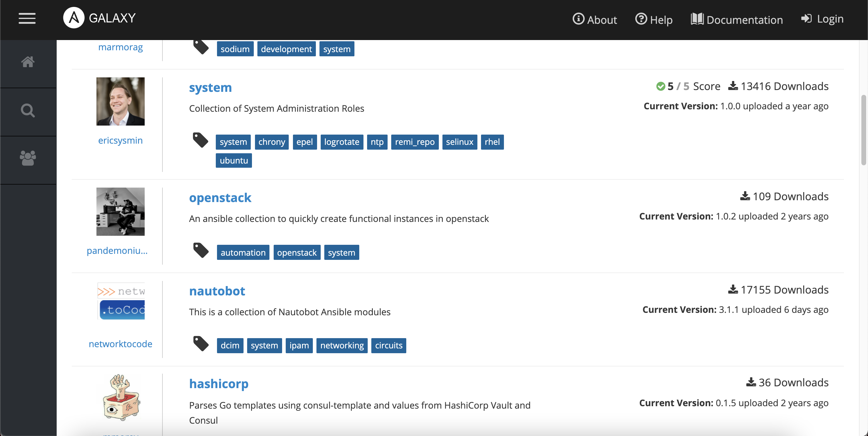Viewport: 868px width, 436px height.
Task: Open the hamburger navigation menu
Action: [x=27, y=18]
